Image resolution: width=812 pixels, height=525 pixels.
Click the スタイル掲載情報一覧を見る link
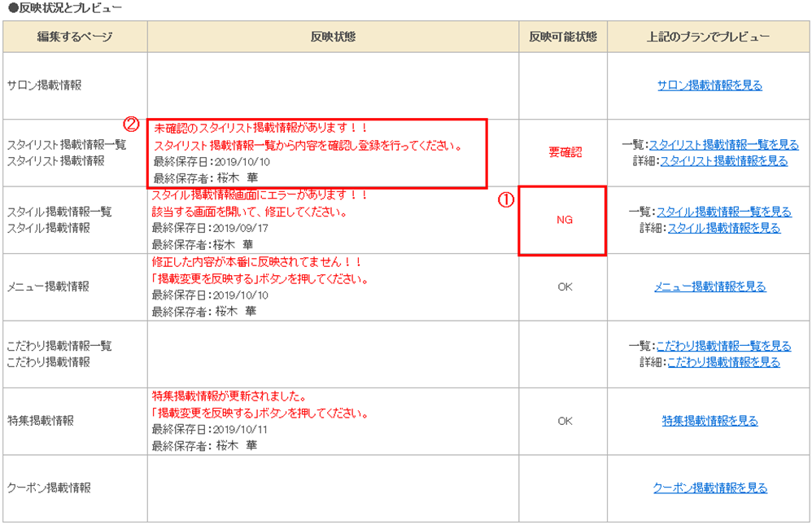[x=723, y=212]
